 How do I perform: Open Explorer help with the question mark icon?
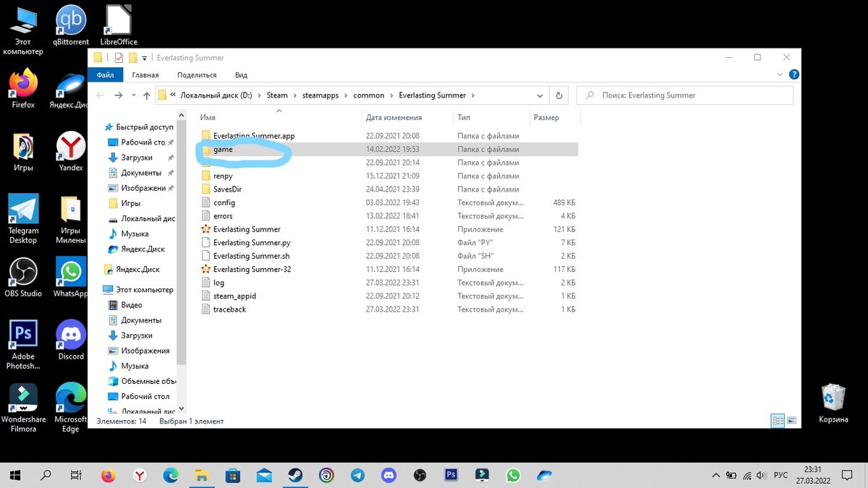tap(794, 74)
